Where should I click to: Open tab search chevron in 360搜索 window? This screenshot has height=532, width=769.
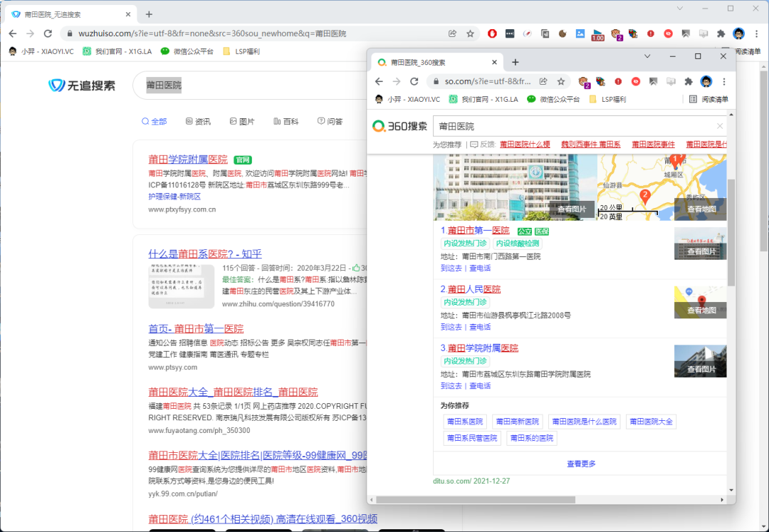(647, 56)
